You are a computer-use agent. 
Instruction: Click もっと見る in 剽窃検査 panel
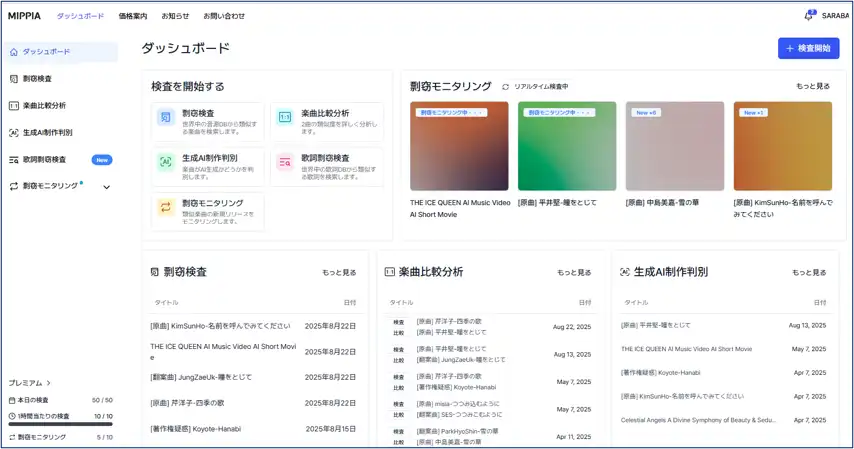pos(339,272)
